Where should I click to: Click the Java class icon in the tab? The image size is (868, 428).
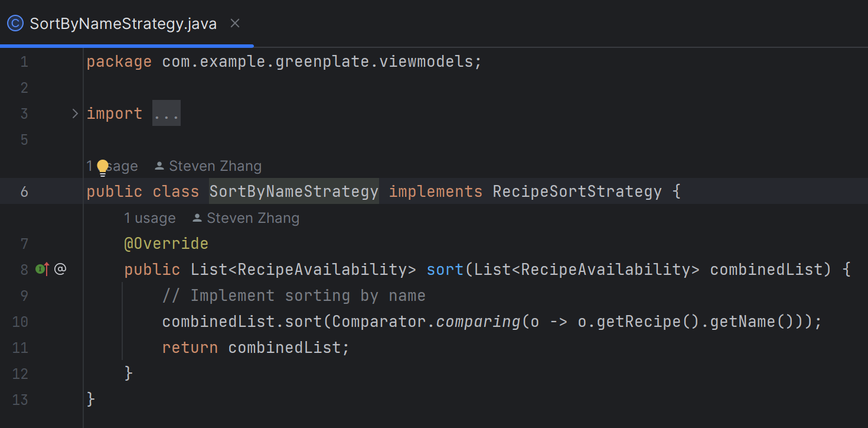tap(15, 24)
